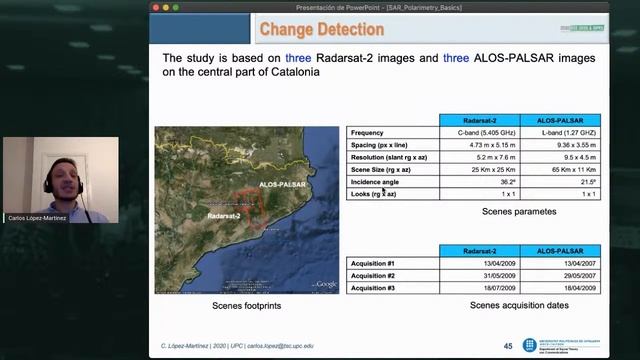Screen dimensions: 640x360
Task: Click the green fullscreen window button
Action: tap(176, 7)
